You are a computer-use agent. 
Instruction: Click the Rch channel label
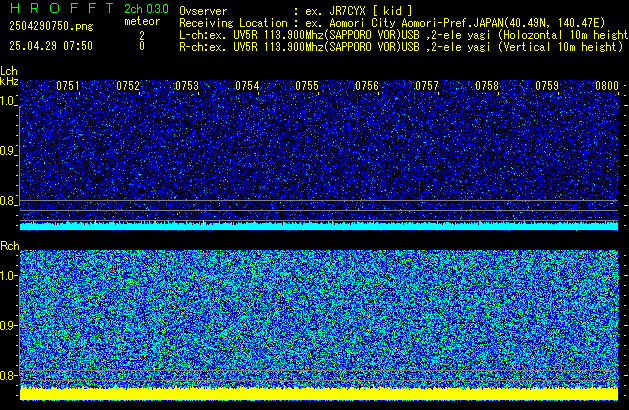pyautogui.click(x=10, y=246)
